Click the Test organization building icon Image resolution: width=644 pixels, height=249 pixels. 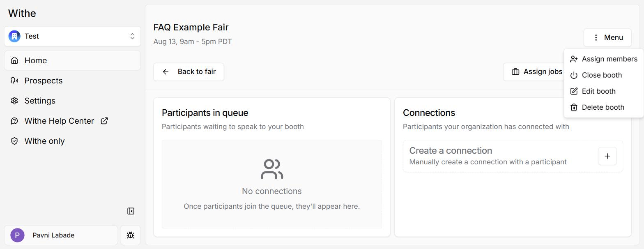point(14,36)
